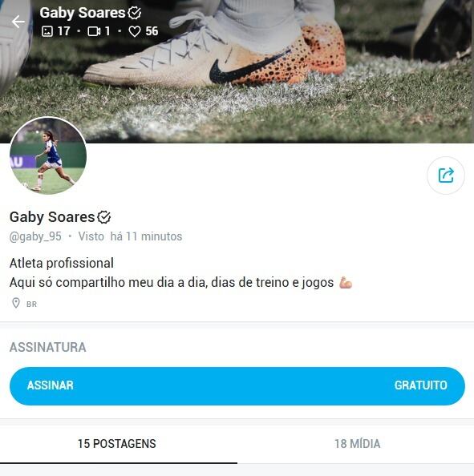Screen dimensions: 474x476
Task: Click the @gaby_95 username handle
Action: [35, 236]
